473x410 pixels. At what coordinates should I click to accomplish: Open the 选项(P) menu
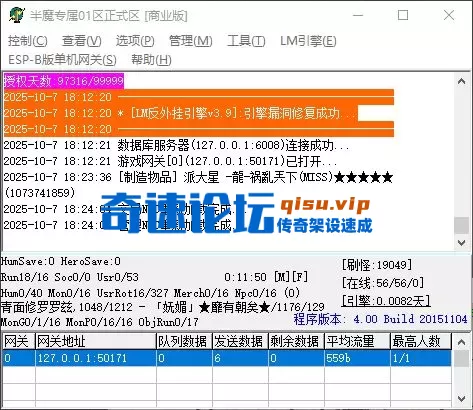tap(135, 41)
